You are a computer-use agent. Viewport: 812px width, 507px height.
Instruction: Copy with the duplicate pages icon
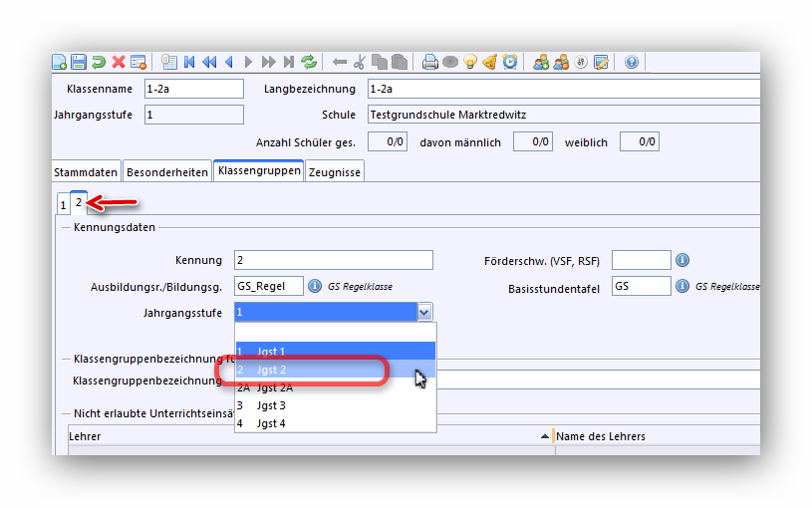380,62
